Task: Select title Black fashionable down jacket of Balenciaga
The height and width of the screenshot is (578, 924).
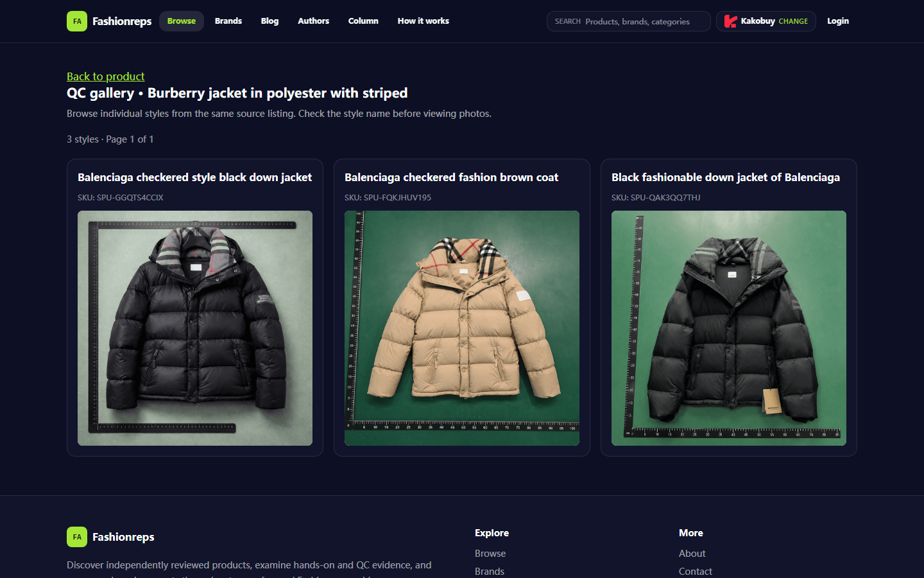Action: pos(726,177)
